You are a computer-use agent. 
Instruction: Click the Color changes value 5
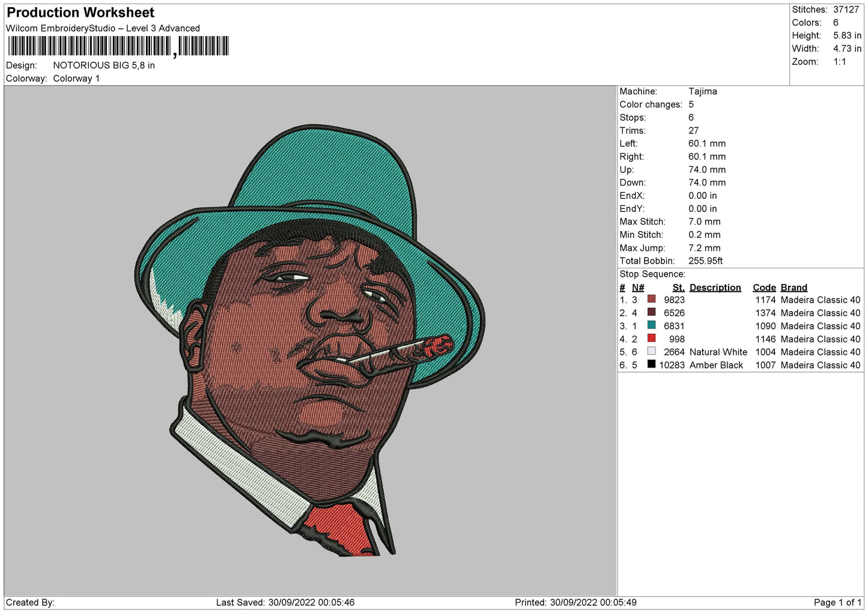pyautogui.click(x=691, y=104)
